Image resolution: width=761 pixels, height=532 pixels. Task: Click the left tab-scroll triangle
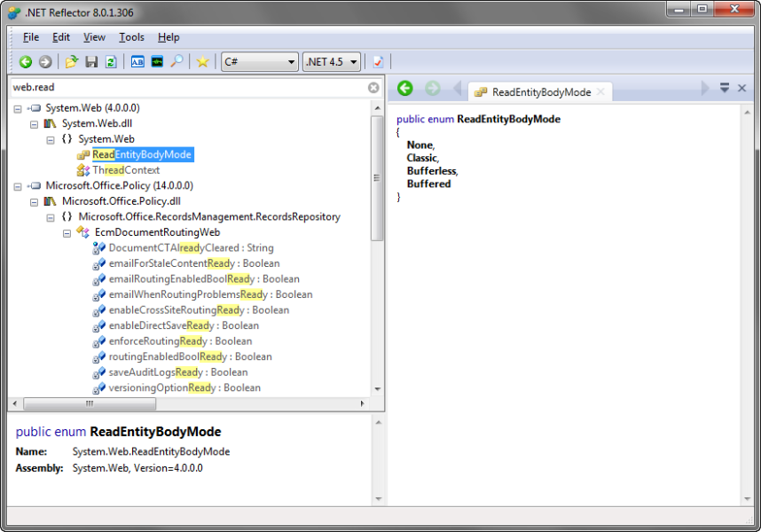point(457,89)
